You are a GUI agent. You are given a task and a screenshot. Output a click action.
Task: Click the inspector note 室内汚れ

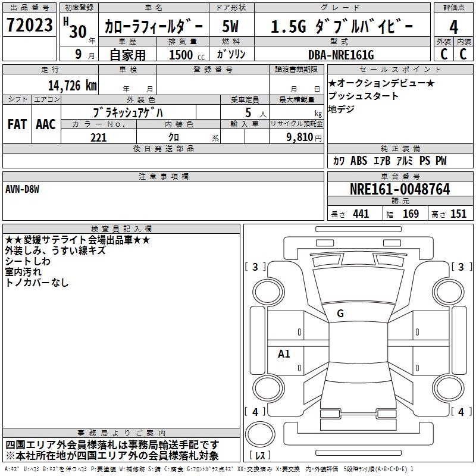[x=23, y=272]
